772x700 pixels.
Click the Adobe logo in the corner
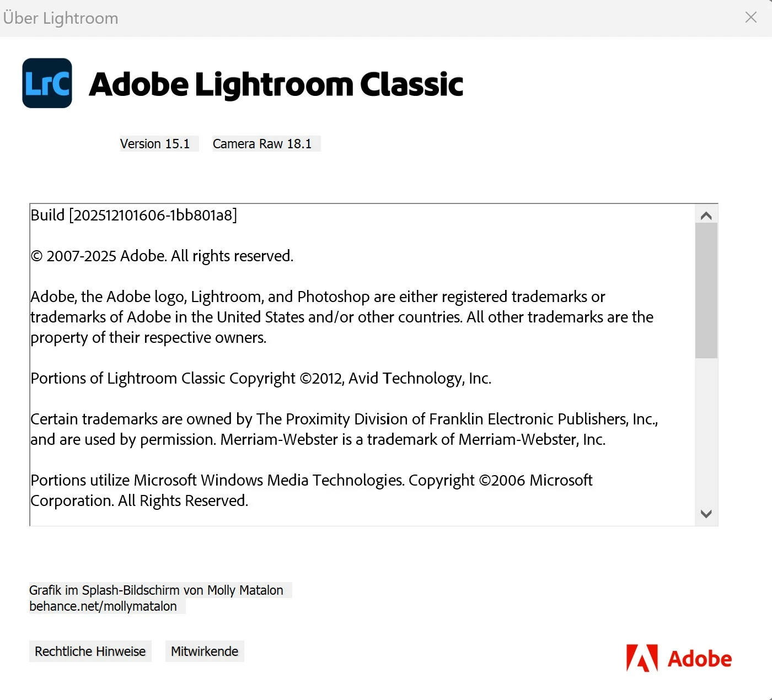tap(679, 658)
